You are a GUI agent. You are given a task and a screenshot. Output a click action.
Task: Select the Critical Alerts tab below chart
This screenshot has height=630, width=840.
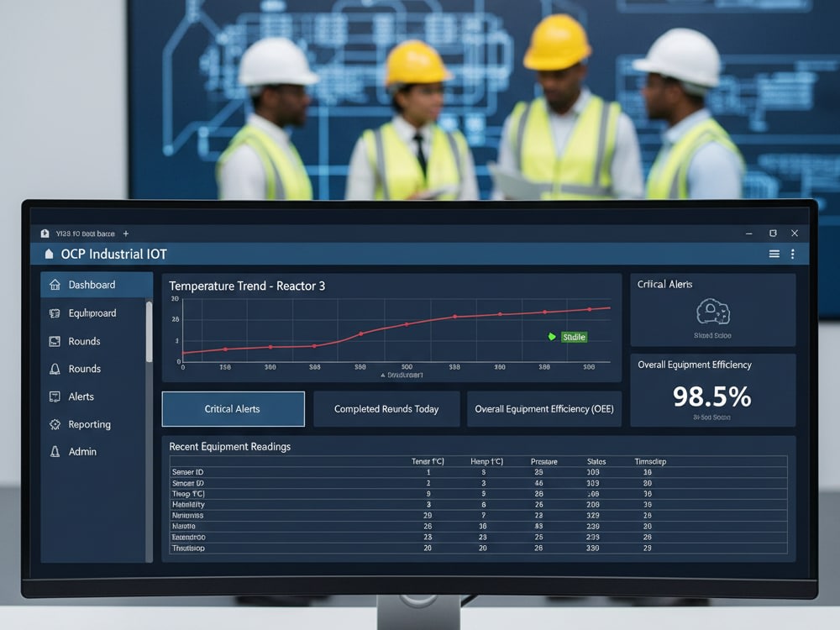coord(233,409)
